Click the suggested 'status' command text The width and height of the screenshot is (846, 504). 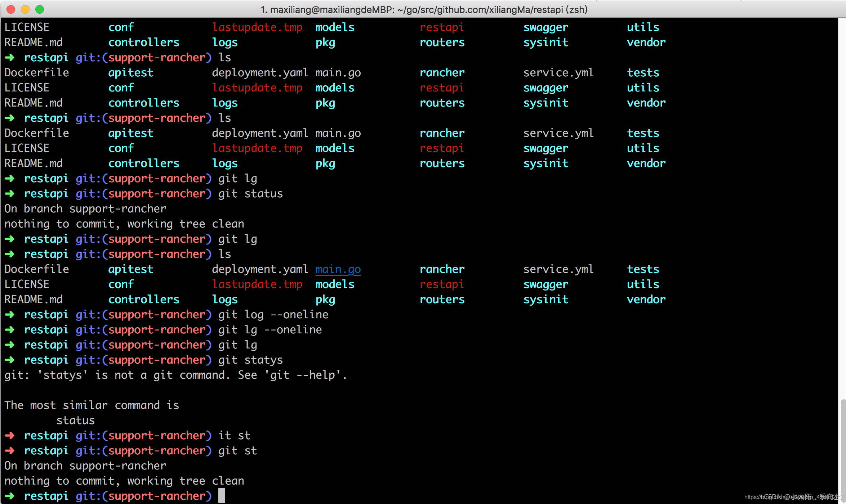pos(76,420)
